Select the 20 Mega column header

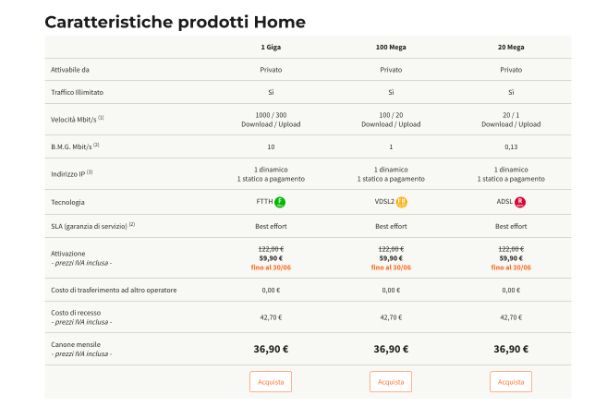(511, 47)
